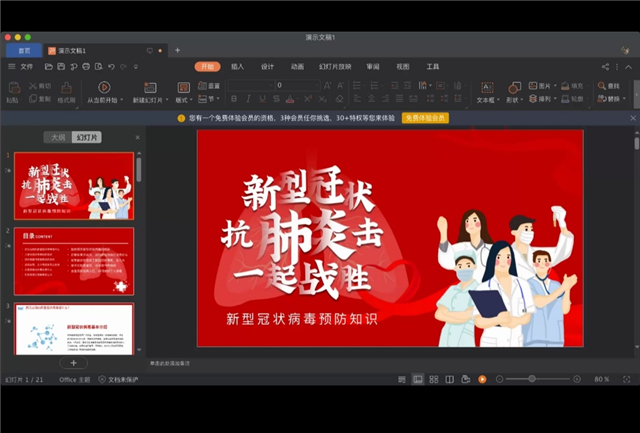Toggle Underline formatting
This screenshot has height=433, width=640.
(262, 99)
